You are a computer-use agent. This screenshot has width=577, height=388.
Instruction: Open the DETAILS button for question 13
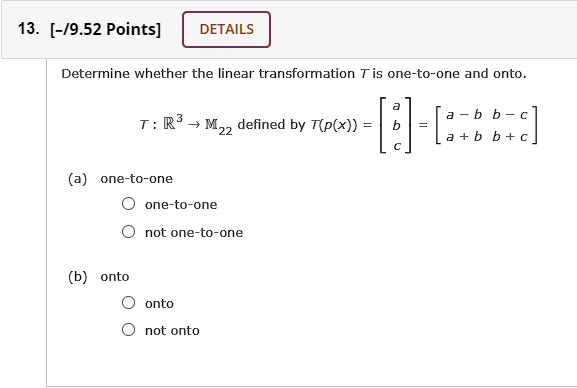coord(226,29)
